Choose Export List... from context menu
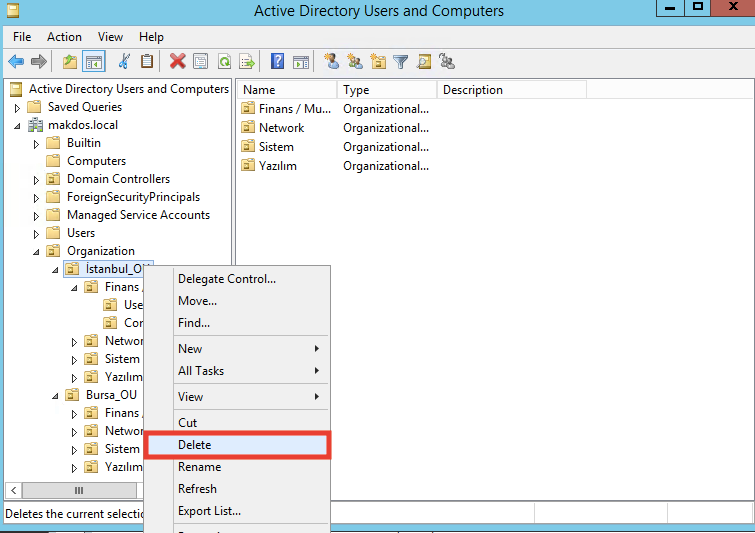The width and height of the screenshot is (755, 533). coord(238,511)
